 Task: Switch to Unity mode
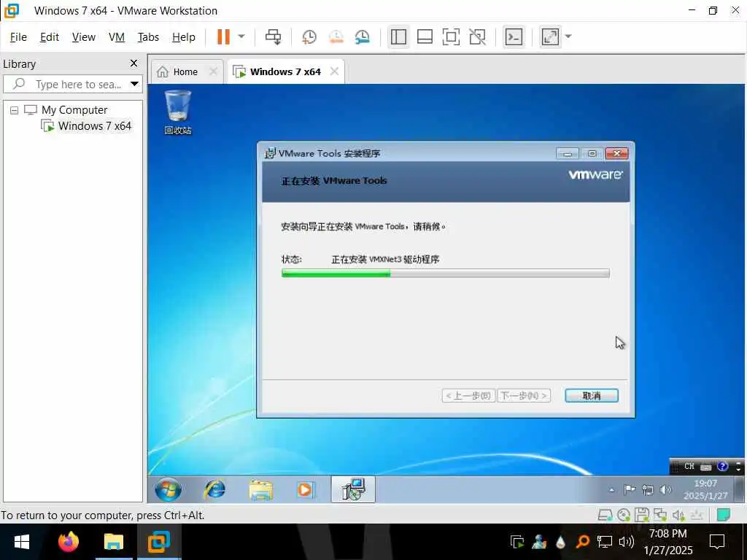click(477, 36)
